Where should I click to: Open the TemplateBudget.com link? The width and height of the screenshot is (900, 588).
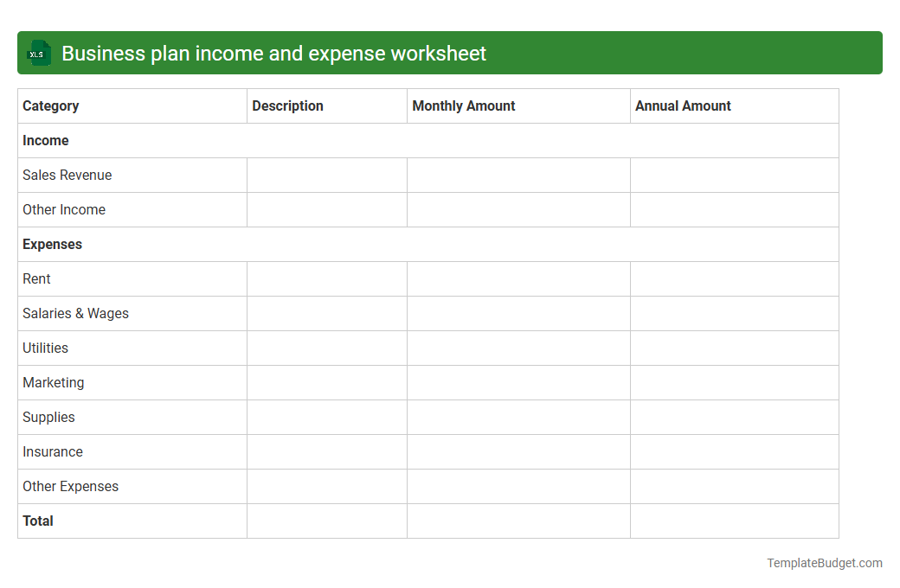824,563
